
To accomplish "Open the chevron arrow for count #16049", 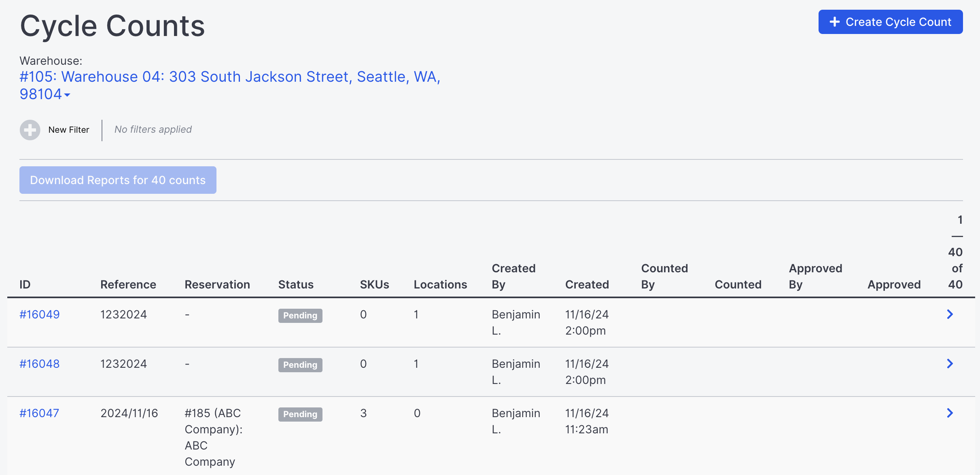I will point(950,314).
